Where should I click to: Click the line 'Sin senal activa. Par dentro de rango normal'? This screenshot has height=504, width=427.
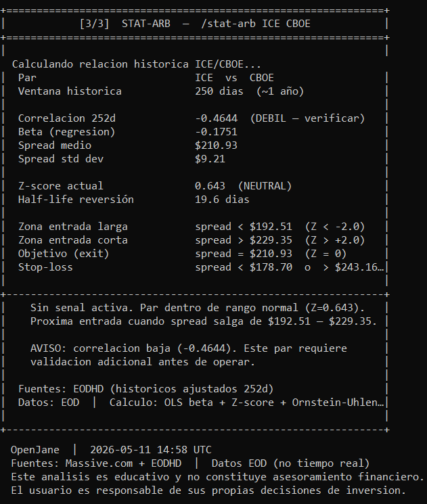(198, 308)
